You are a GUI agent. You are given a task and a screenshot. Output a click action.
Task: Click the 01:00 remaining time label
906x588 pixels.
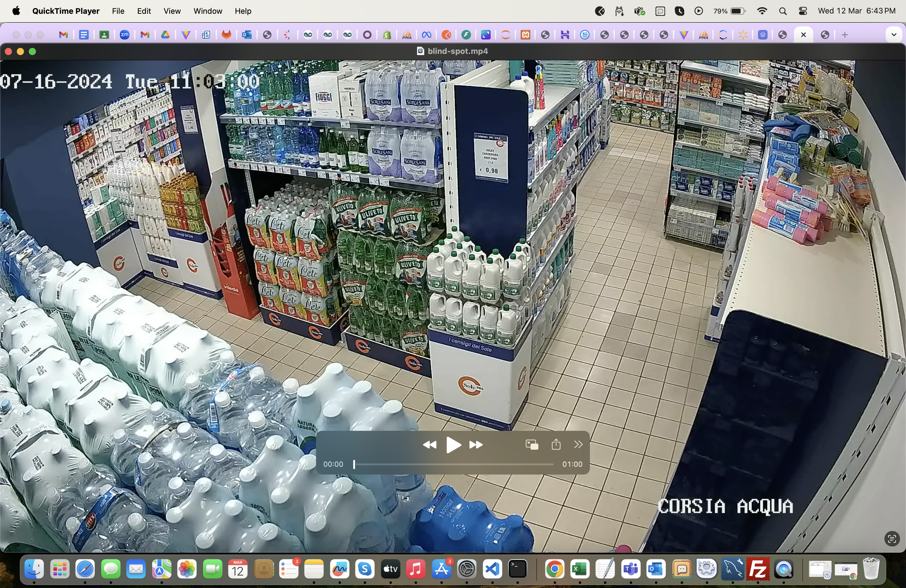click(x=572, y=464)
